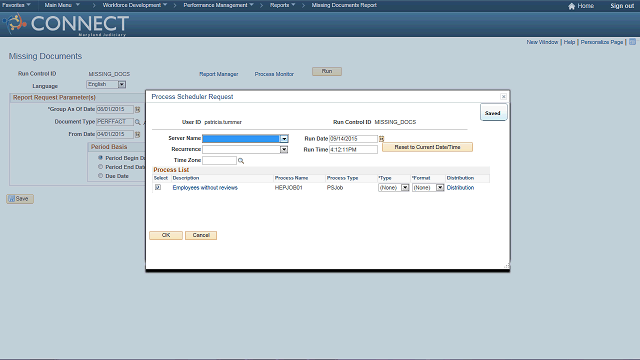Expand the Main Menu
Screen dimensions: 640x360
click(x=62, y=5)
